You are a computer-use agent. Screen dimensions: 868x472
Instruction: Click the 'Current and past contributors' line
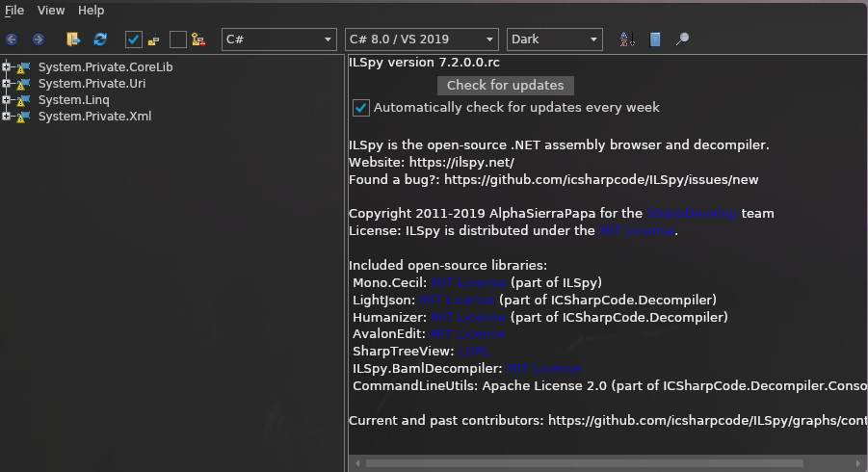pos(608,421)
